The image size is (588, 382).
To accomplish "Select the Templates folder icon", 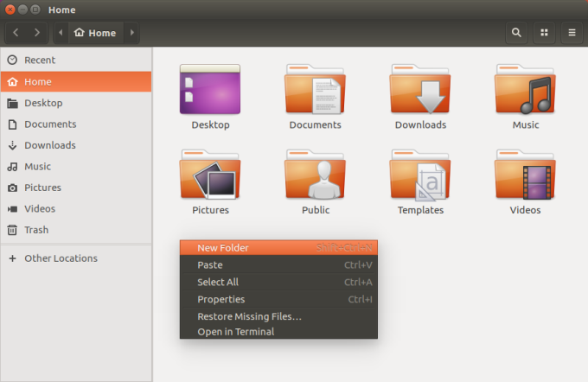I will [419, 175].
